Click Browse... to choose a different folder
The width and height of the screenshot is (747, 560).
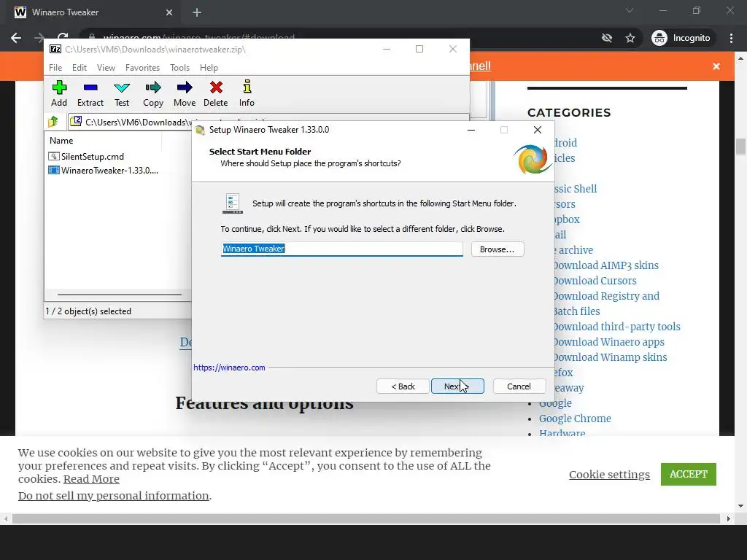498,249
